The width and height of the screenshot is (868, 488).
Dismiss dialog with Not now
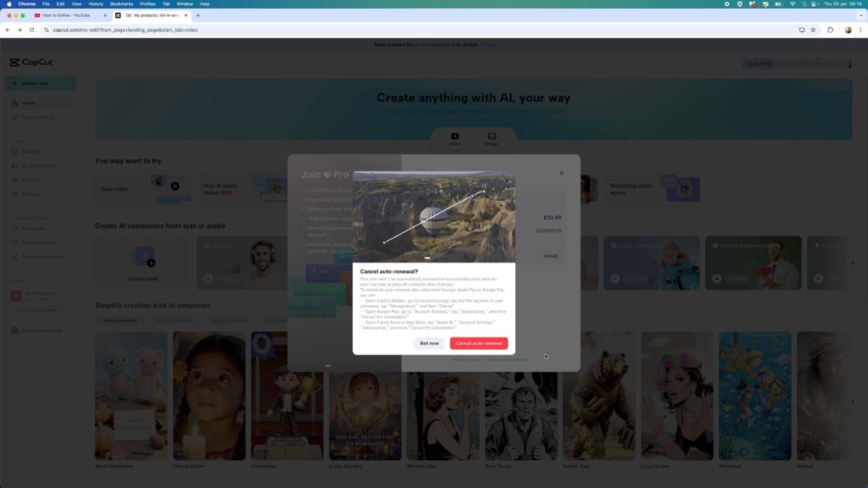(429, 343)
